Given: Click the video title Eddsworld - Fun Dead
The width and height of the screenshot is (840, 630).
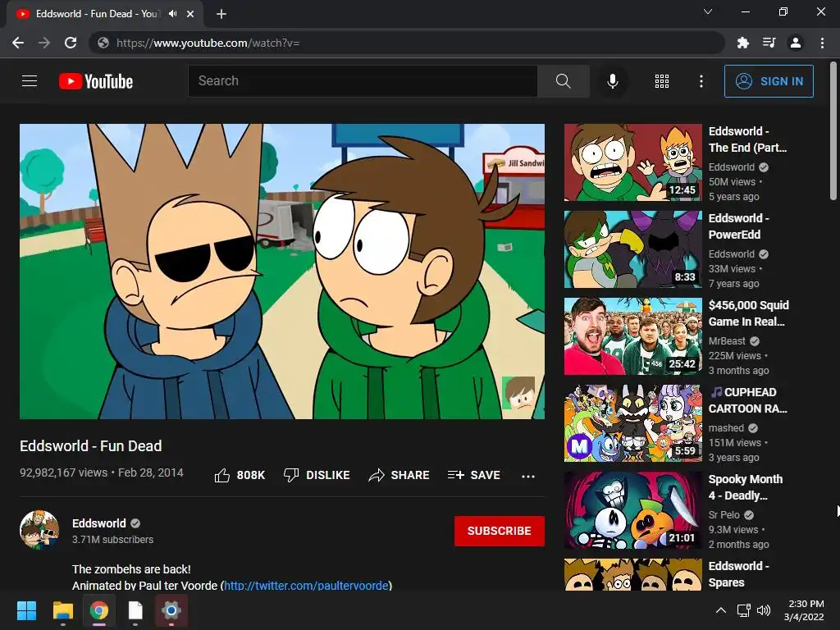Looking at the screenshot, I should click(90, 445).
